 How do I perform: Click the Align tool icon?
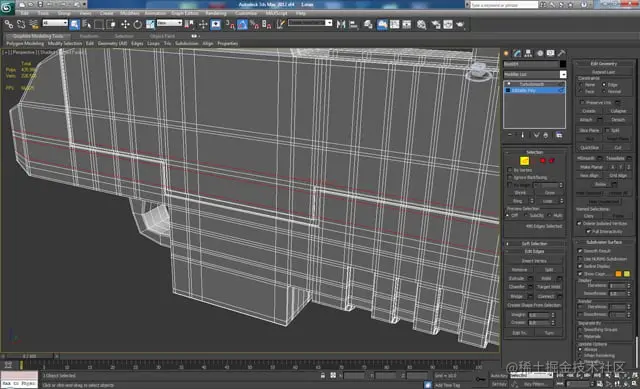(x=353, y=24)
